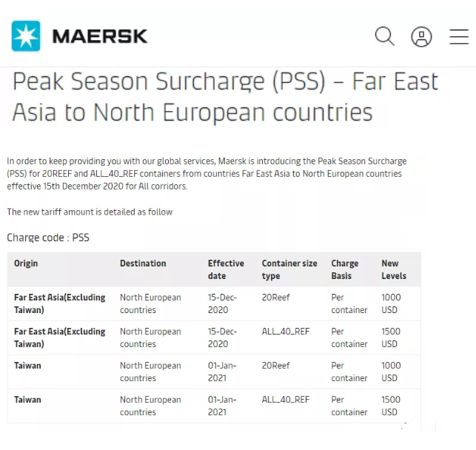Click the introductory paragraph about Maersk services

207,173
